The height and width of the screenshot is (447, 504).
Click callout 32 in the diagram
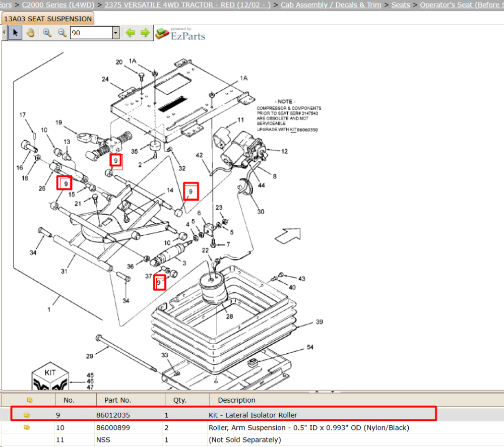coord(182,168)
